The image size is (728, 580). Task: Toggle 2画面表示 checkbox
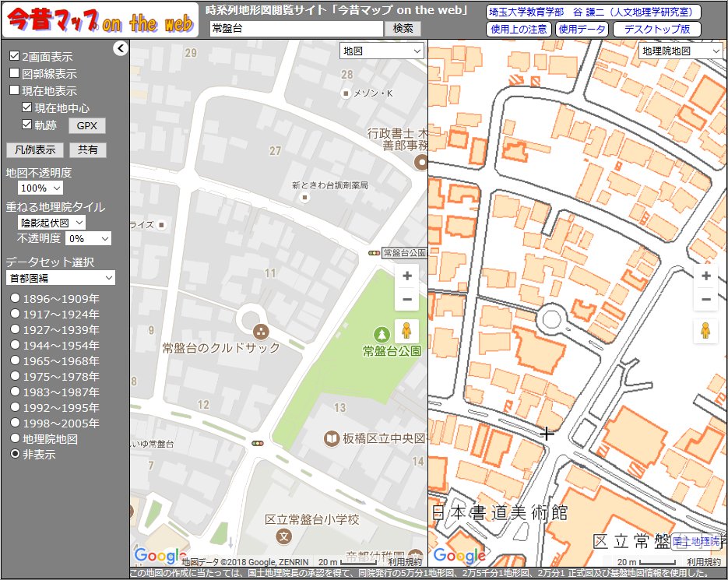14,56
